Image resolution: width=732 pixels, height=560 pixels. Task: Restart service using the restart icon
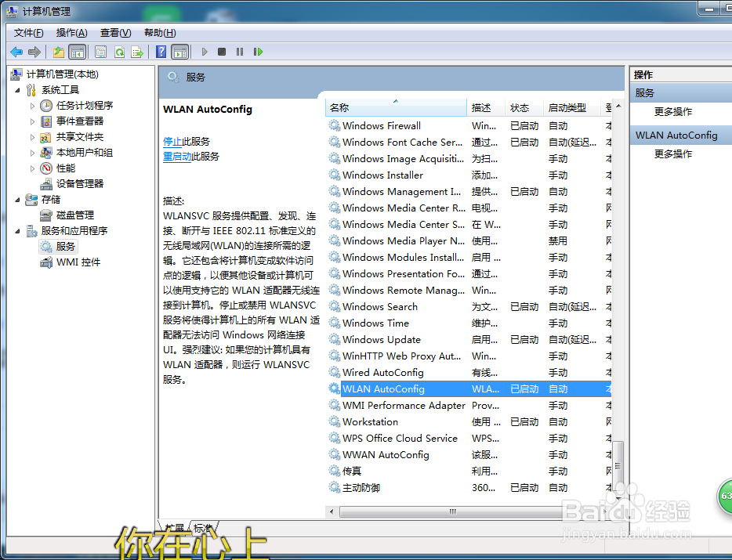258,52
